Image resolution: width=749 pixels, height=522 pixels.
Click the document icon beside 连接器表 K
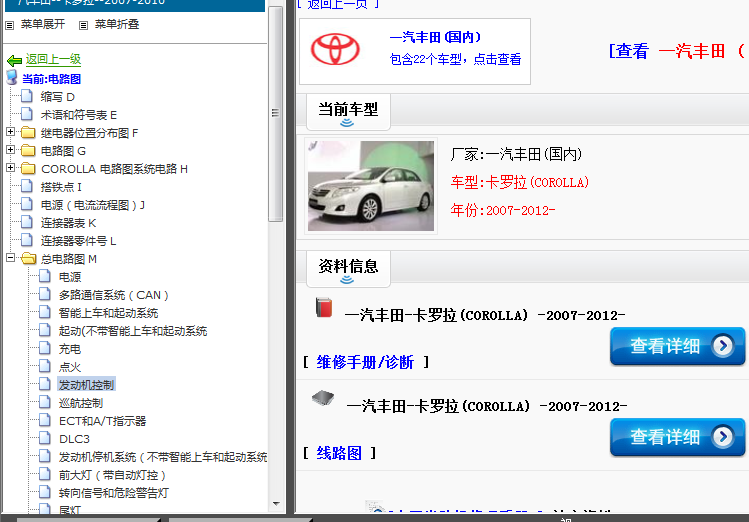27,223
